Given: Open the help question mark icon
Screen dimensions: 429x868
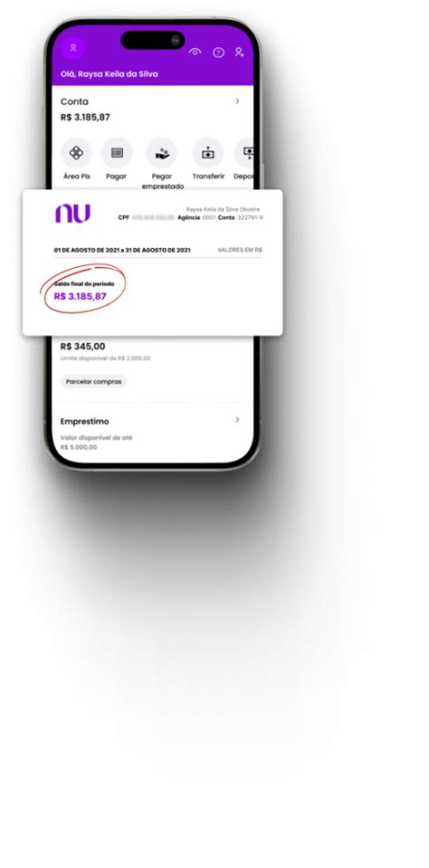Looking at the screenshot, I should (219, 52).
